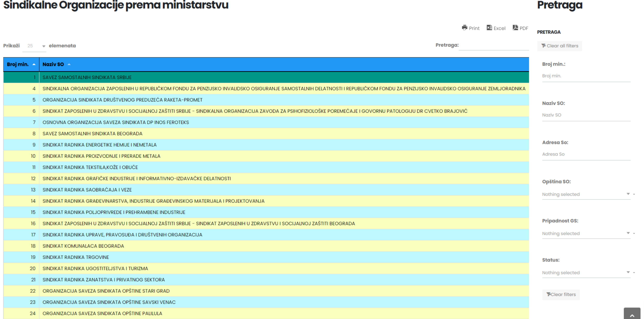Open the Status dropdown

[586, 273]
